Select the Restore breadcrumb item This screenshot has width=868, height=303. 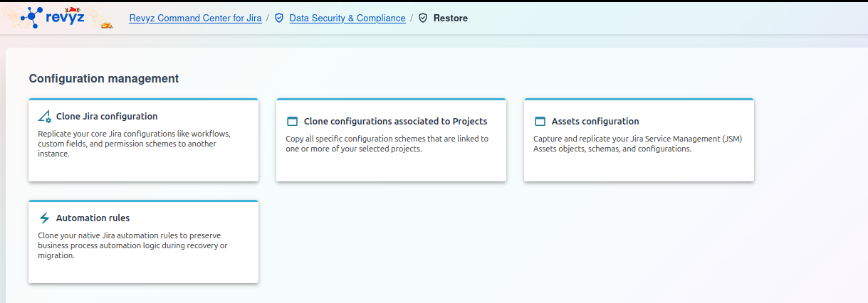point(450,18)
